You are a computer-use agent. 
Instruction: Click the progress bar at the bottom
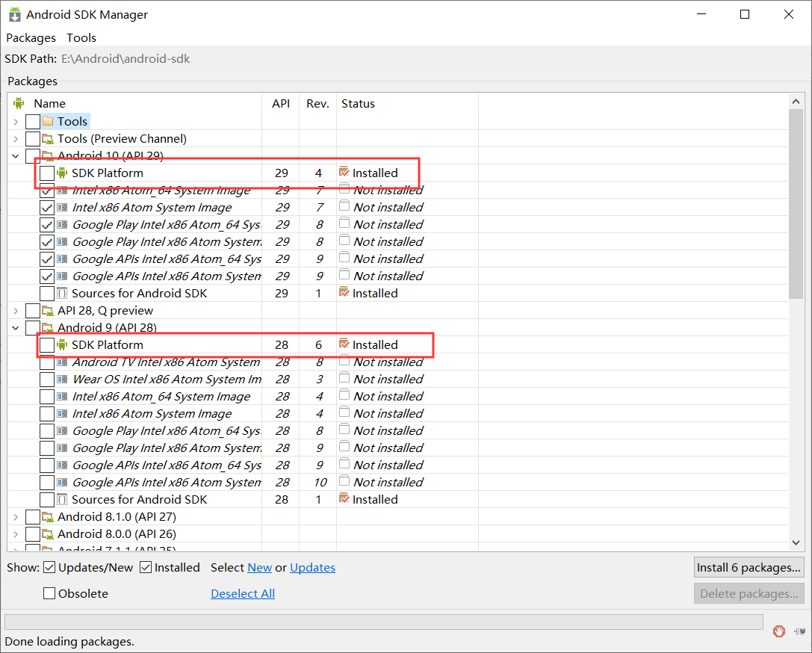point(384,622)
